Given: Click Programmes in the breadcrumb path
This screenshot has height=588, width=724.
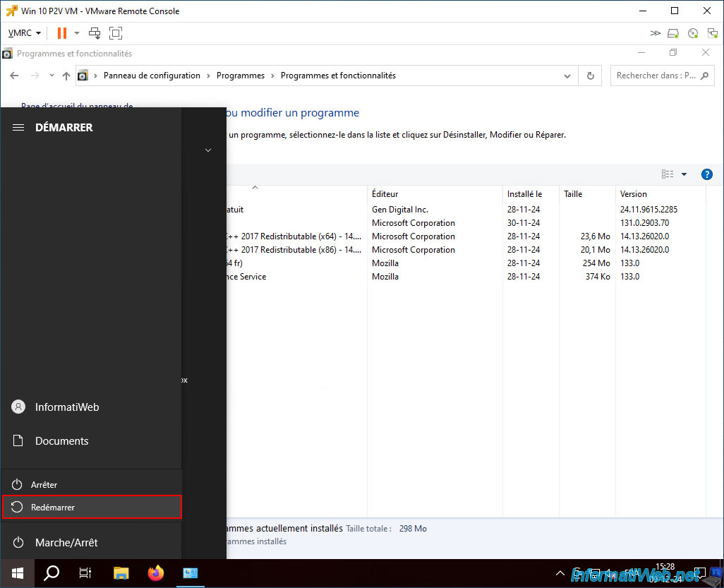Looking at the screenshot, I should tap(240, 76).
